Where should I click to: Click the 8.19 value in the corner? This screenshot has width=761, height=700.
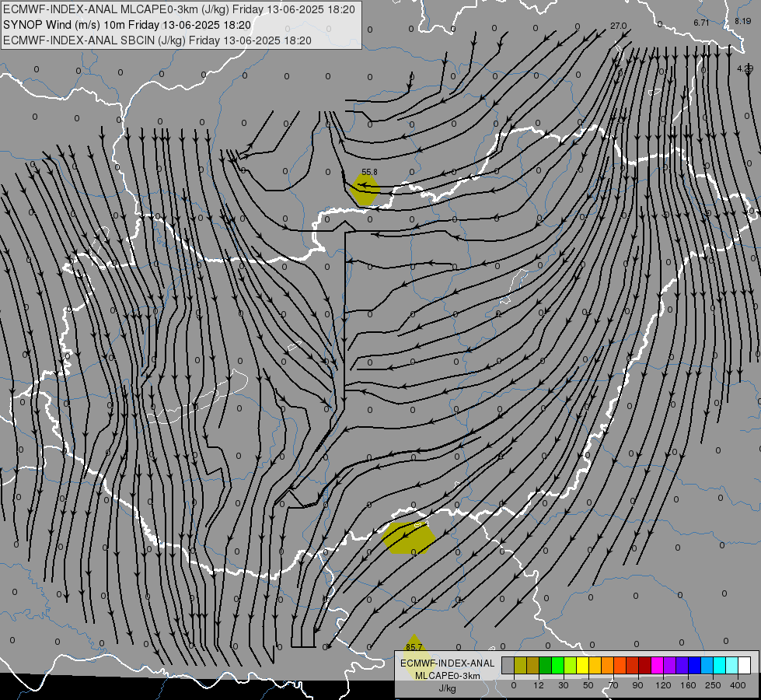pos(742,21)
